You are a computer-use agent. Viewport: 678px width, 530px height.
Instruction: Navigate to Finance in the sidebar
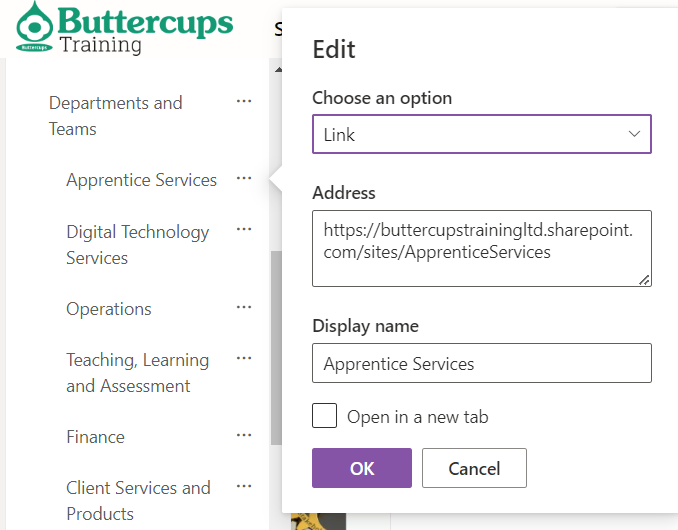(x=95, y=437)
